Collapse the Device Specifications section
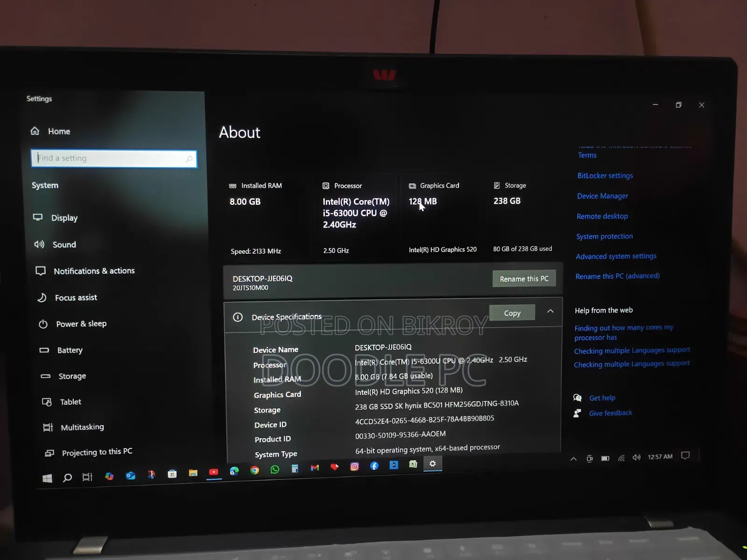The image size is (747, 560). pos(550,311)
